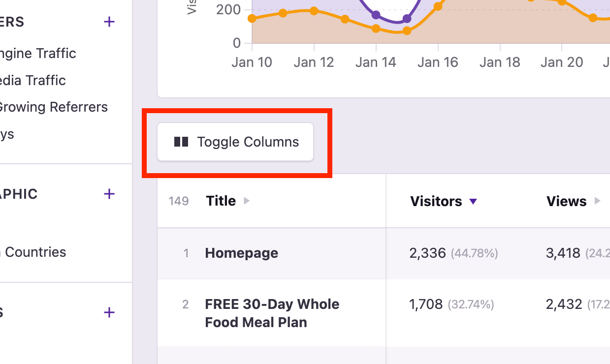Click the plus icon next to the APHIC section
Viewport: 610px width, 364px height.
point(109,194)
